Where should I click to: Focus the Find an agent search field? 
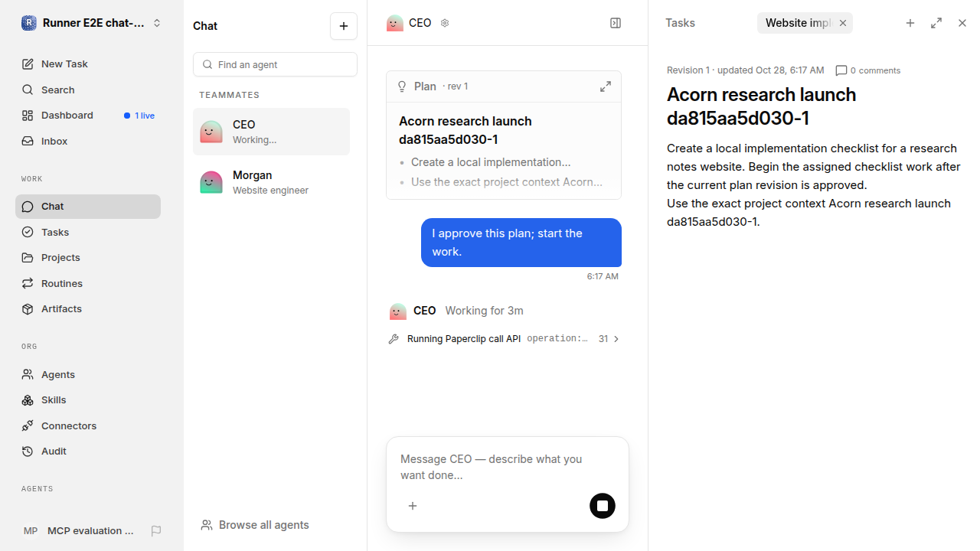click(x=275, y=64)
